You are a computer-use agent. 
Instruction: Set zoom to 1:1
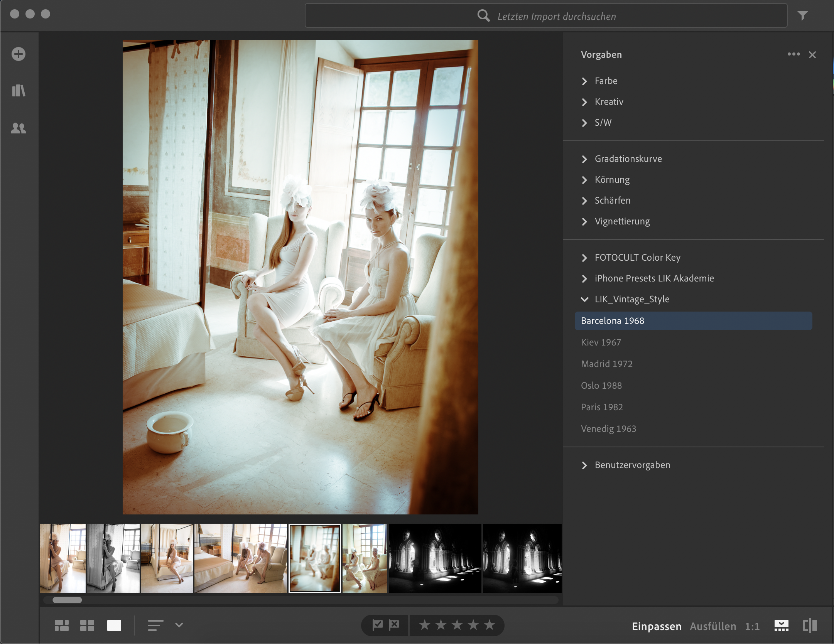tap(752, 626)
